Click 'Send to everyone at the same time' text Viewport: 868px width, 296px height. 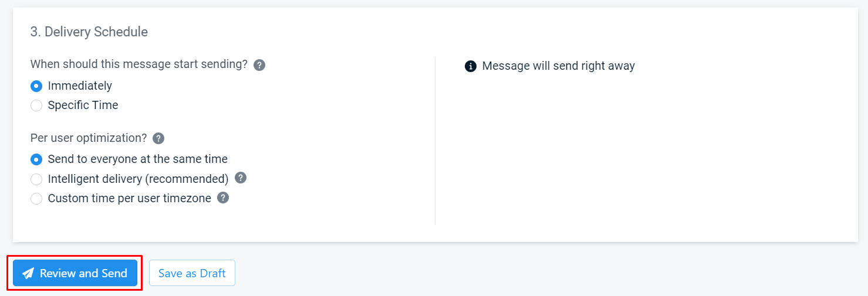[x=138, y=159]
